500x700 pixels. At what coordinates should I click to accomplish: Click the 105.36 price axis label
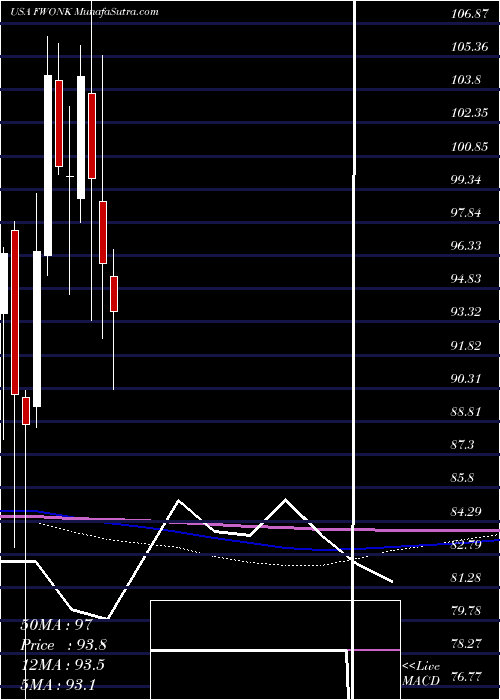pos(469,47)
